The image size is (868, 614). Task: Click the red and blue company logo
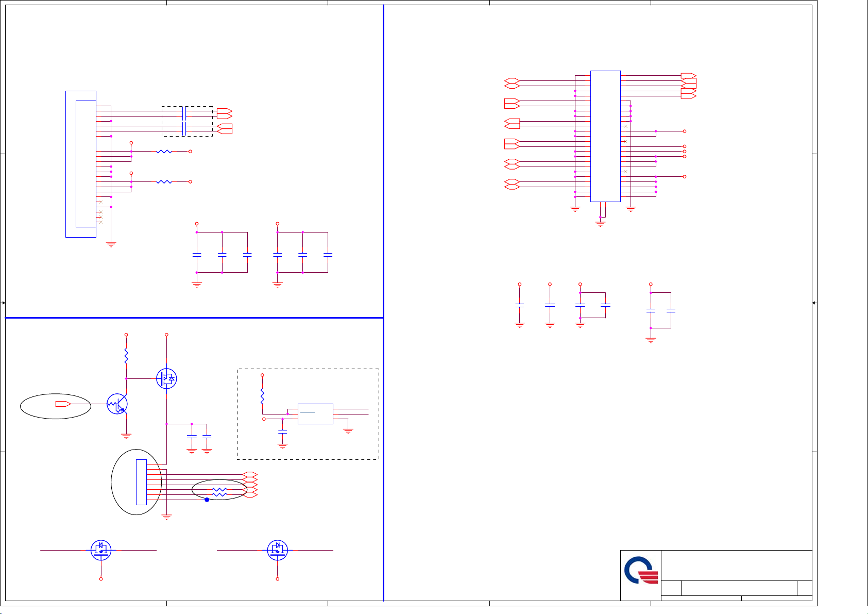[641, 570]
